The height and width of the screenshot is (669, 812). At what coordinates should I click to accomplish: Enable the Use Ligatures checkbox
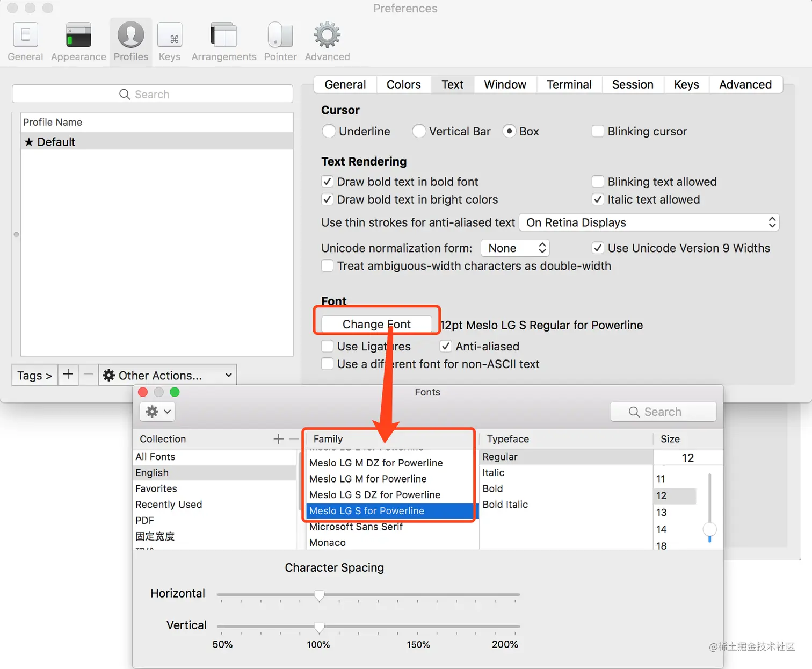(327, 346)
